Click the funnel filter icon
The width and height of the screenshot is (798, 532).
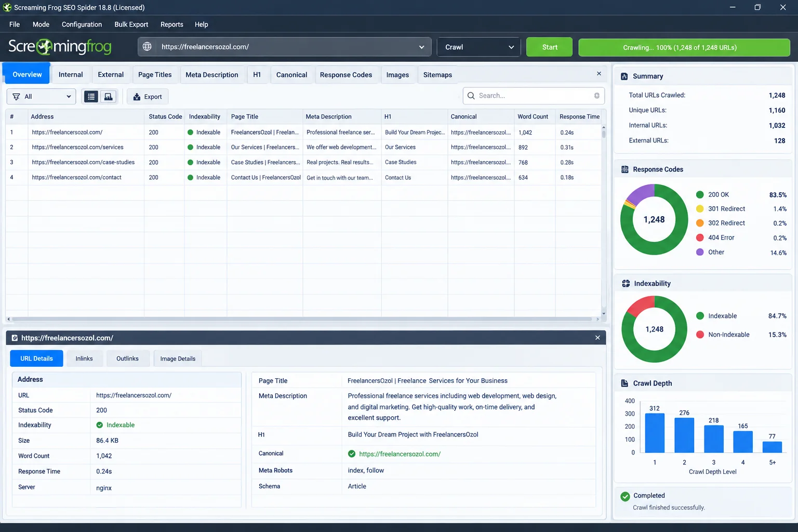16,97
